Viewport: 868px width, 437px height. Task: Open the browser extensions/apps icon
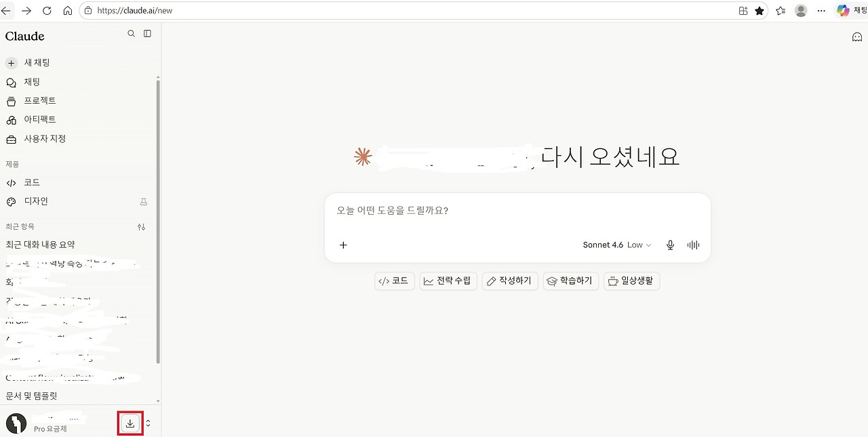point(743,11)
